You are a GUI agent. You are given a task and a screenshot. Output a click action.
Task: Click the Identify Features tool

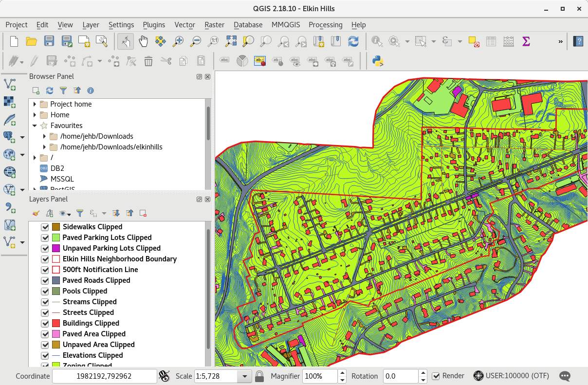(376, 41)
